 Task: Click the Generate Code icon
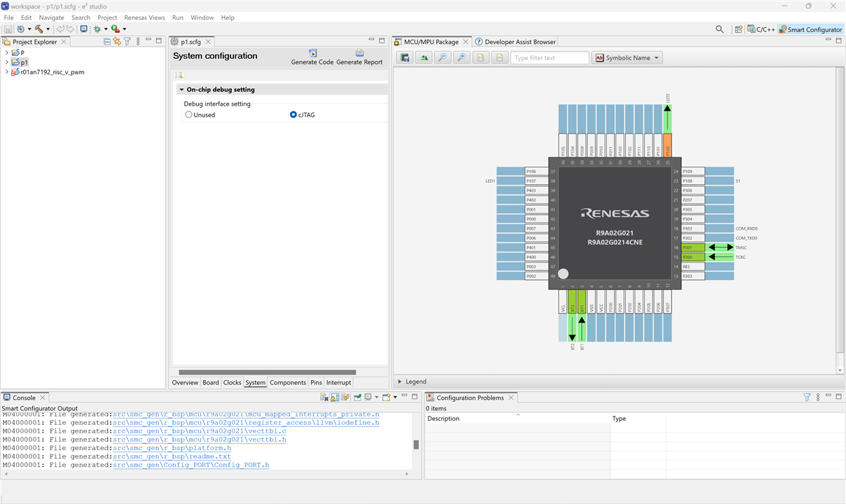312,53
